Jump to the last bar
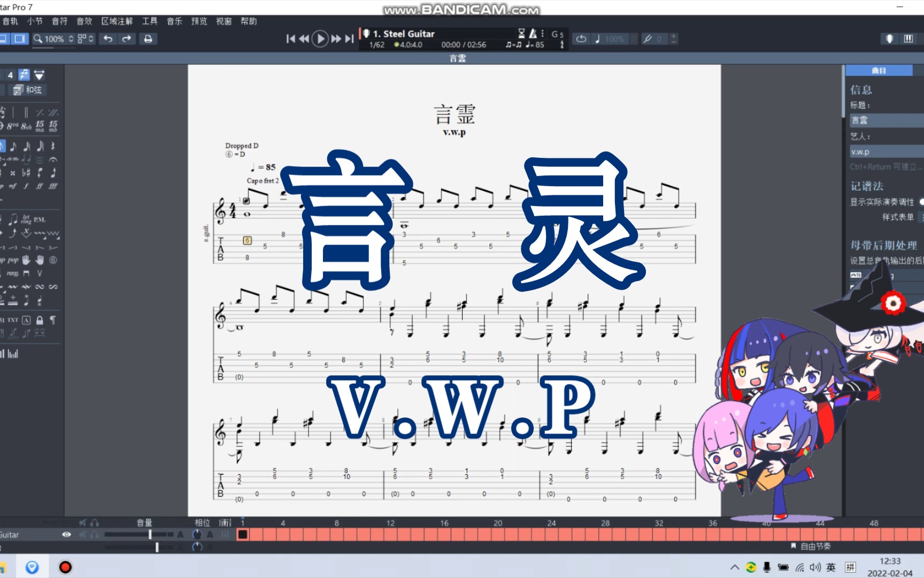 click(x=349, y=39)
